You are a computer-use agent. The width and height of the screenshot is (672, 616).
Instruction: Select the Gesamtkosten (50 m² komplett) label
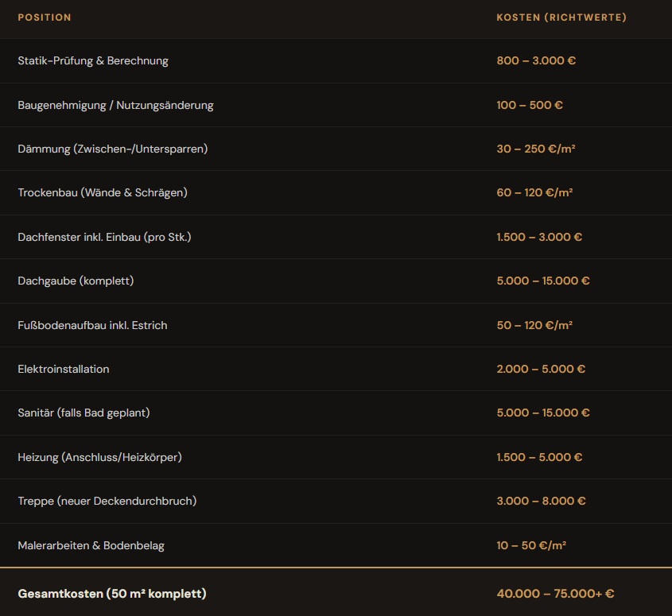click(111, 594)
